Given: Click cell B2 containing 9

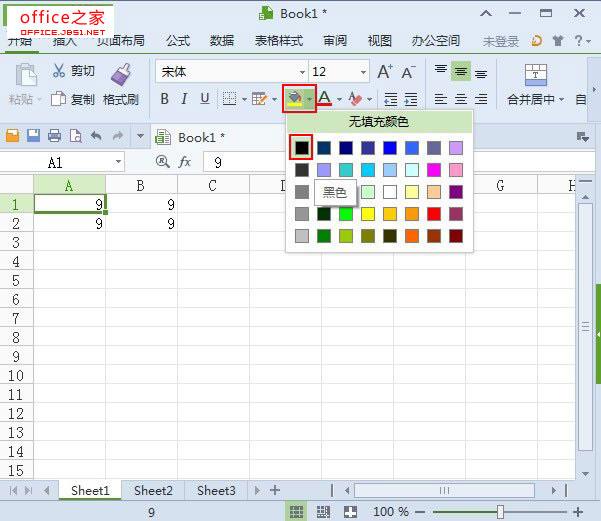Looking at the screenshot, I should [x=142, y=224].
